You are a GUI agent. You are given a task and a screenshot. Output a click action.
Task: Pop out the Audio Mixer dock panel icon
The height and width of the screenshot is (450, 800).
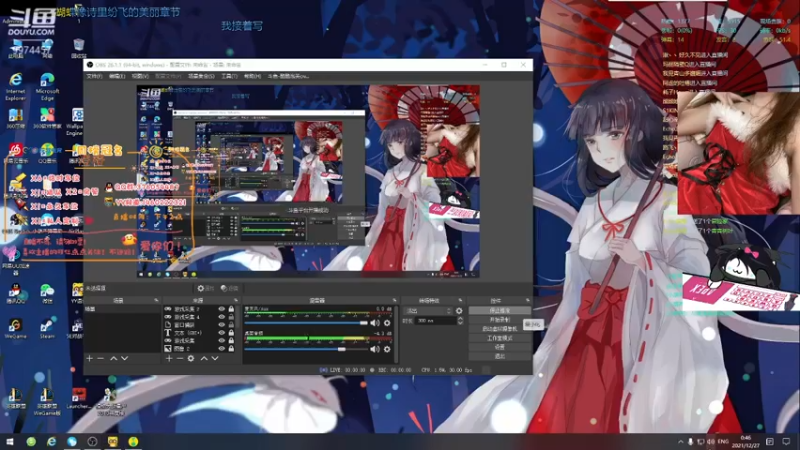click(394, 301)
